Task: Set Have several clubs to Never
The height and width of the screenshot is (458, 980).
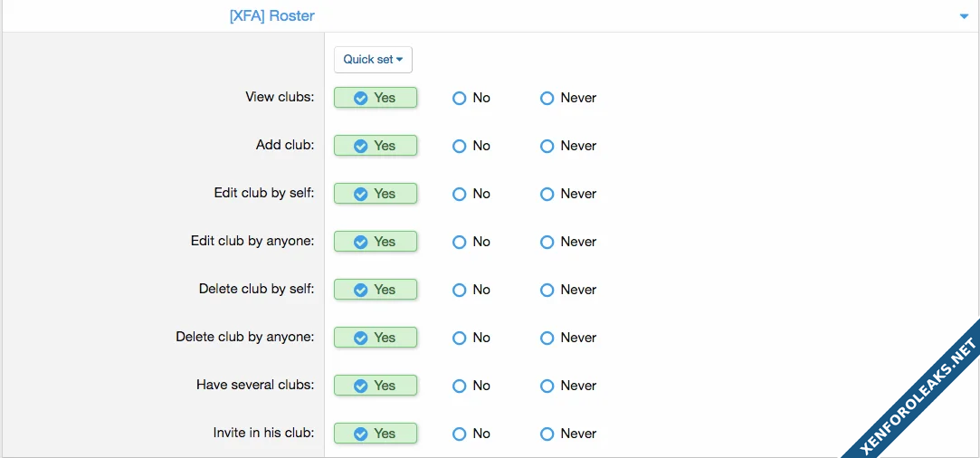Action: point(547,386)
